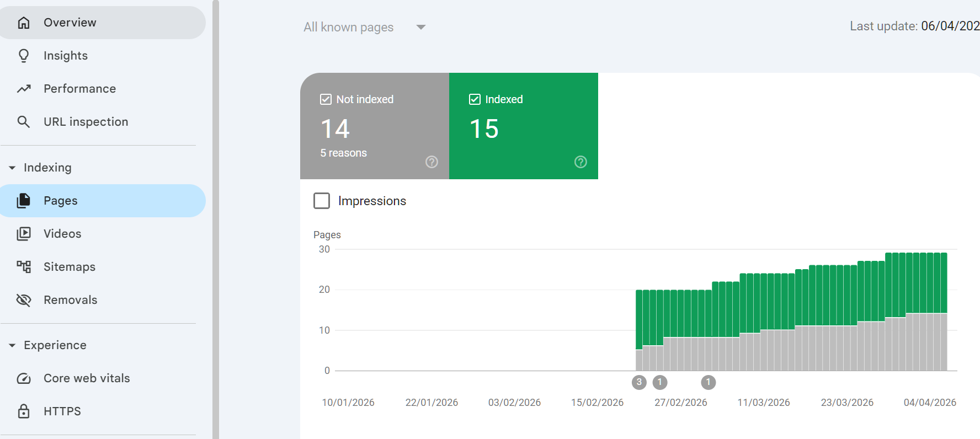The image size is (980, 439).
Task: Select Pages in the sidebar menu
Action: coord(61,201)
